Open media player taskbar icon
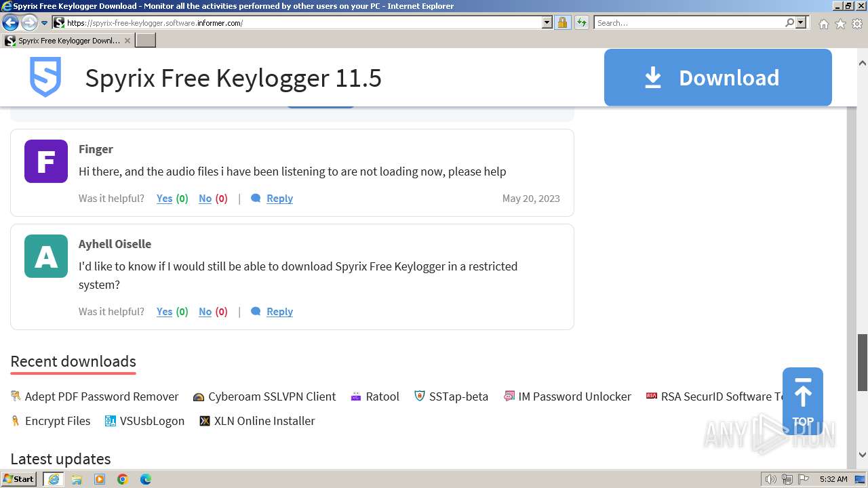 [x=100, y=479]
